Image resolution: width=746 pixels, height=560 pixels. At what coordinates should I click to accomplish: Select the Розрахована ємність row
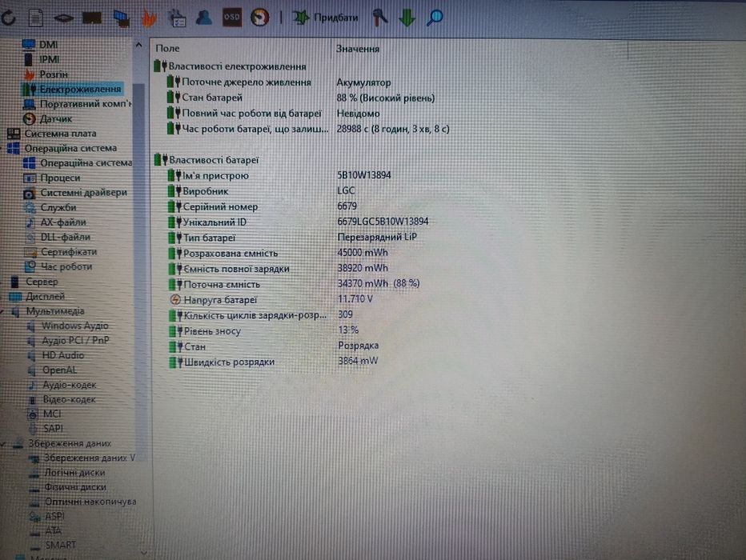[x=278, y=253]
